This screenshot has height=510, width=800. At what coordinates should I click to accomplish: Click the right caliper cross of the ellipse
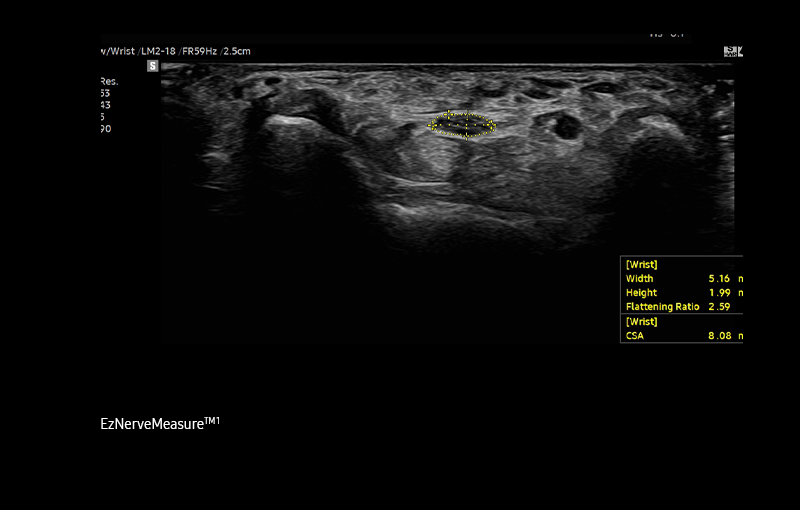point(491,126)
